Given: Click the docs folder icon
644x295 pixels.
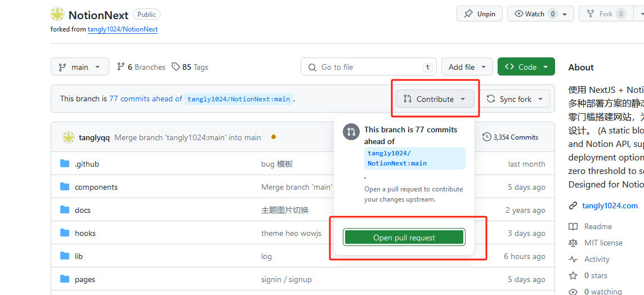Looking at the screenshot, I should (65, 210).
